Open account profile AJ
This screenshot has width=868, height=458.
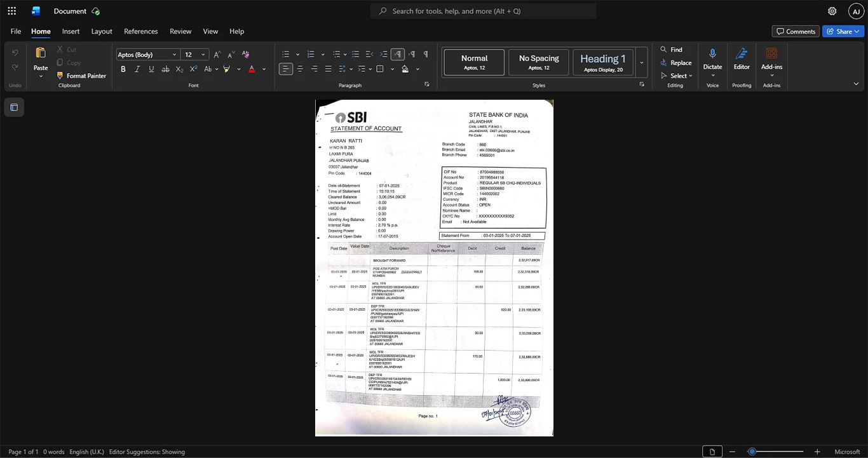pos(856,11)
